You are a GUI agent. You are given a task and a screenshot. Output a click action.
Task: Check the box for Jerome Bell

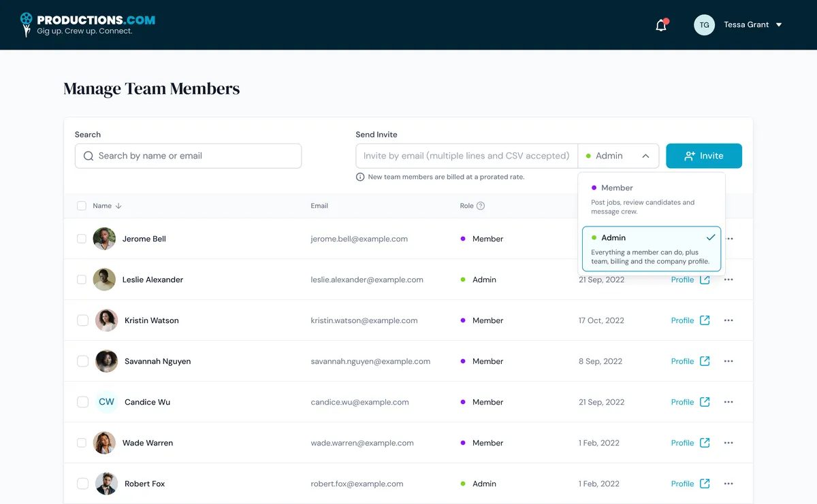tap(82, 239)
